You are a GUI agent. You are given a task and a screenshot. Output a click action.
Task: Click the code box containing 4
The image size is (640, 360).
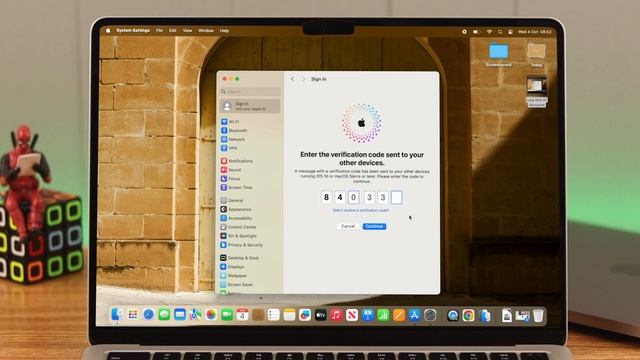(x=340, y=198)
